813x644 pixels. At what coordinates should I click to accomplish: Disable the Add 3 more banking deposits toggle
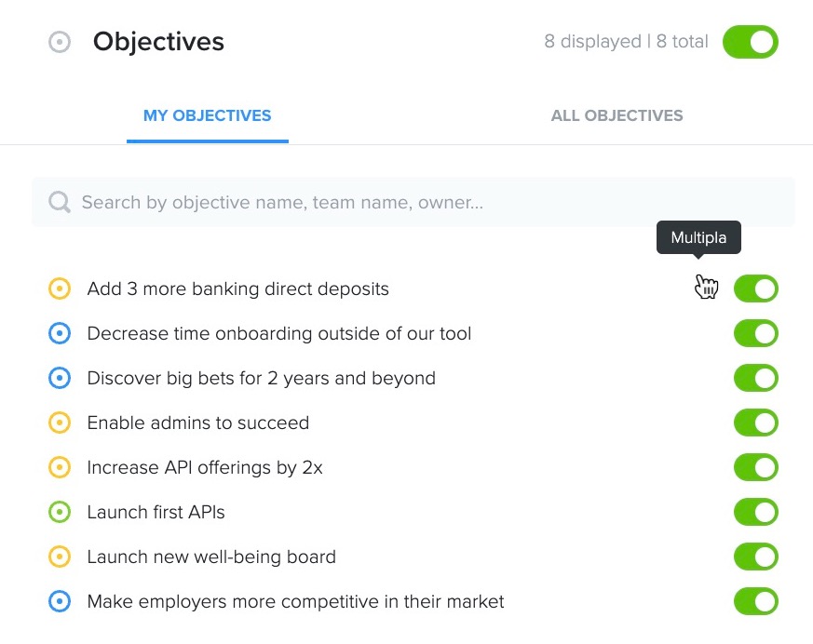(x=756, y=288)
